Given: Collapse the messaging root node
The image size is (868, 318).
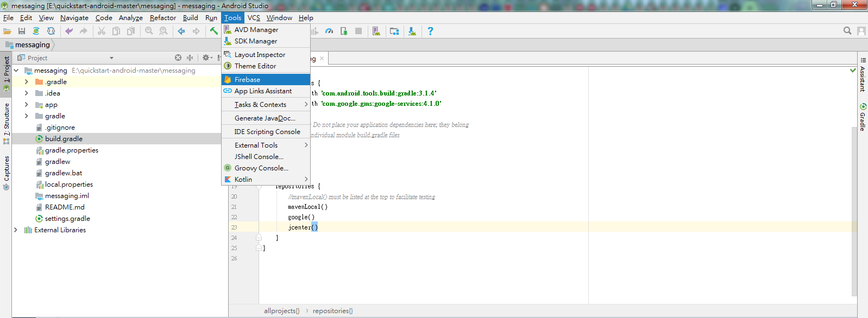Looking at the screenshot, I should (x=16, y=71).
